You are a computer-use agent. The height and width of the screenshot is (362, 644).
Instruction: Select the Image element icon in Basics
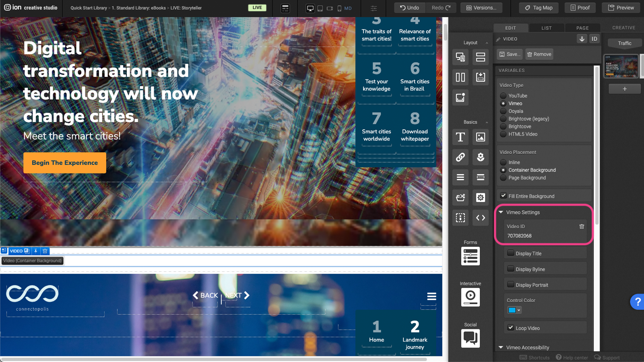click(x=480, y=137)
